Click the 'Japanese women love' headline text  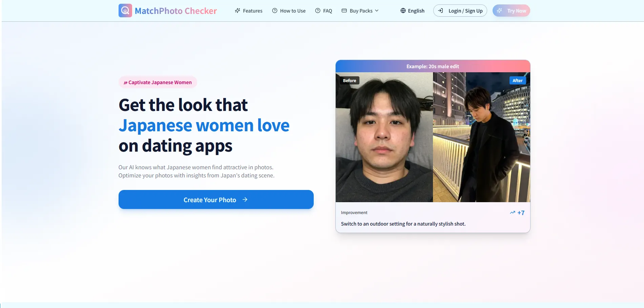click(x=204, y=125)
